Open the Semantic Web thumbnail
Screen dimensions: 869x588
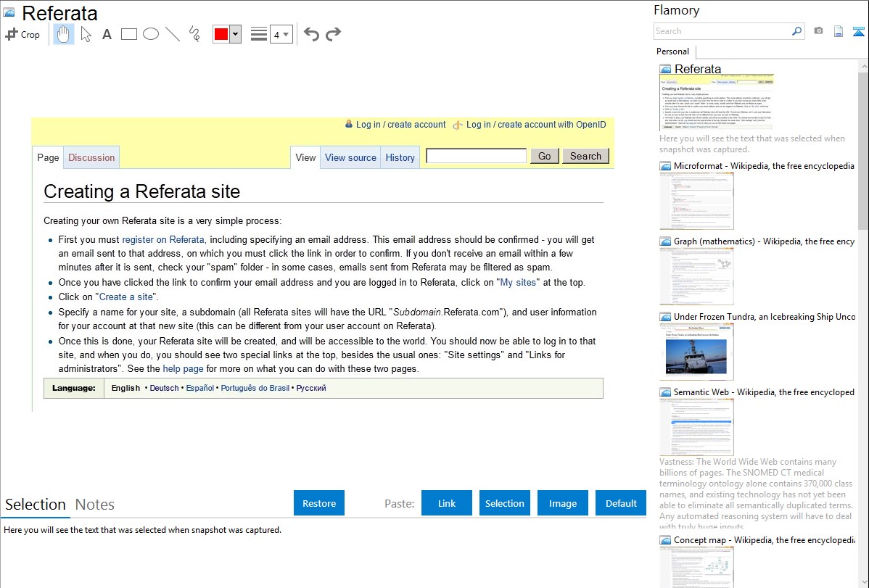click(x=696, y=427)
